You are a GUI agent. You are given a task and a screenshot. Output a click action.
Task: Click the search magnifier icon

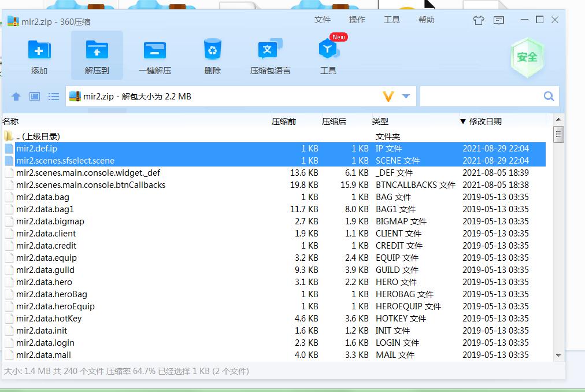(549, 96)
